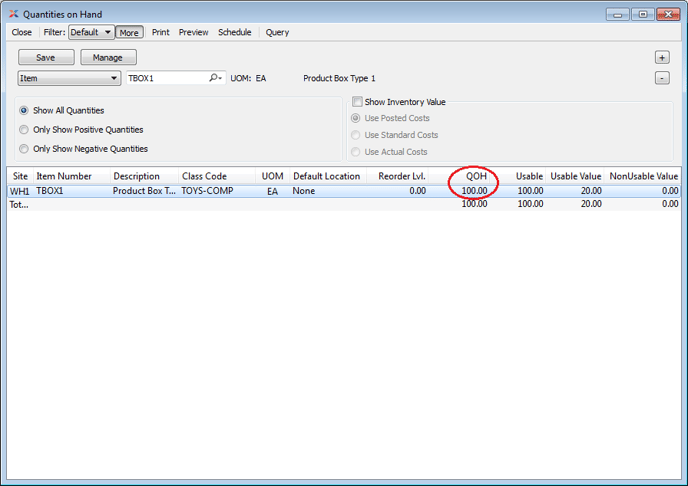The image size is (688, 486).
Task: Choose Only Show Negative Quantities option
Action: click(24, 149)
